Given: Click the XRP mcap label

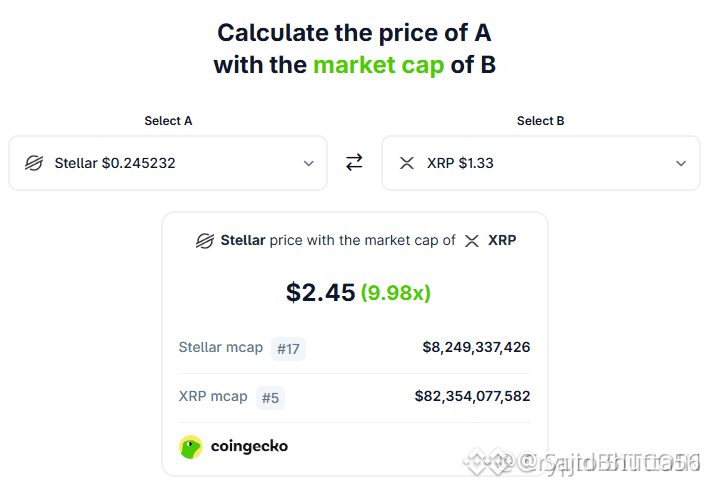Looking at the screenshot, I should [213, 396].
